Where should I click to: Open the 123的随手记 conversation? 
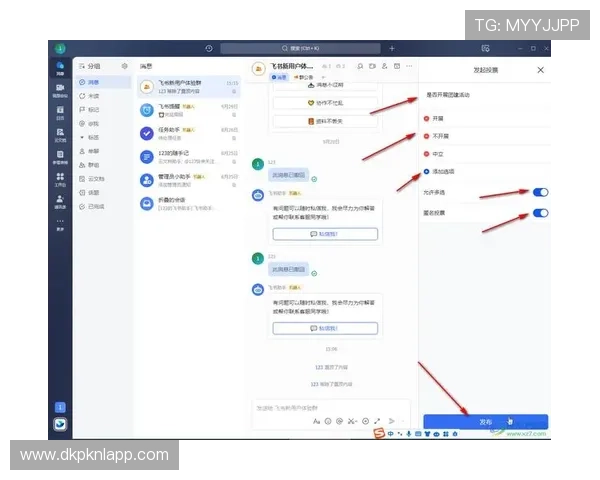click(x=189, y=157)
